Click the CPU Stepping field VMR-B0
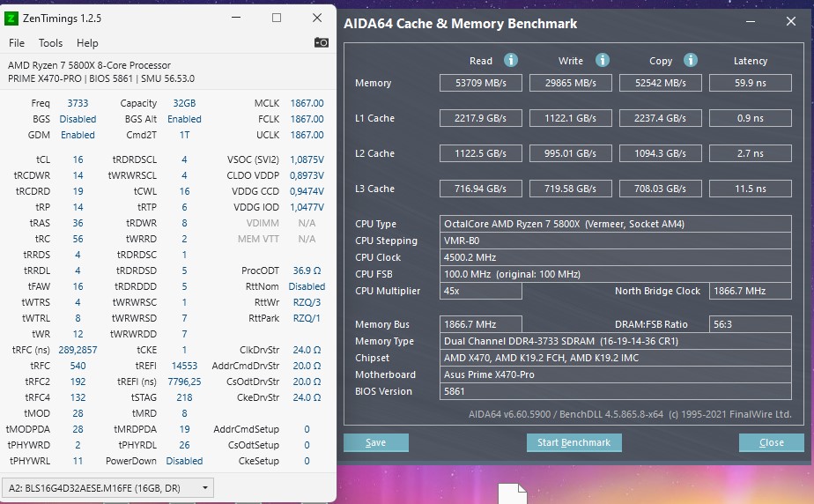The width and height of the screenshot is (814, 504). click(616, 241)
